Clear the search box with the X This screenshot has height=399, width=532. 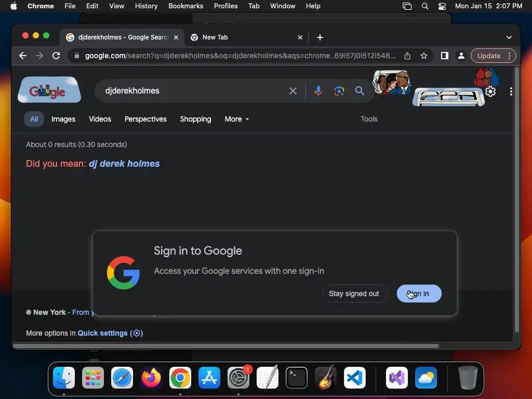pos(293,91)
